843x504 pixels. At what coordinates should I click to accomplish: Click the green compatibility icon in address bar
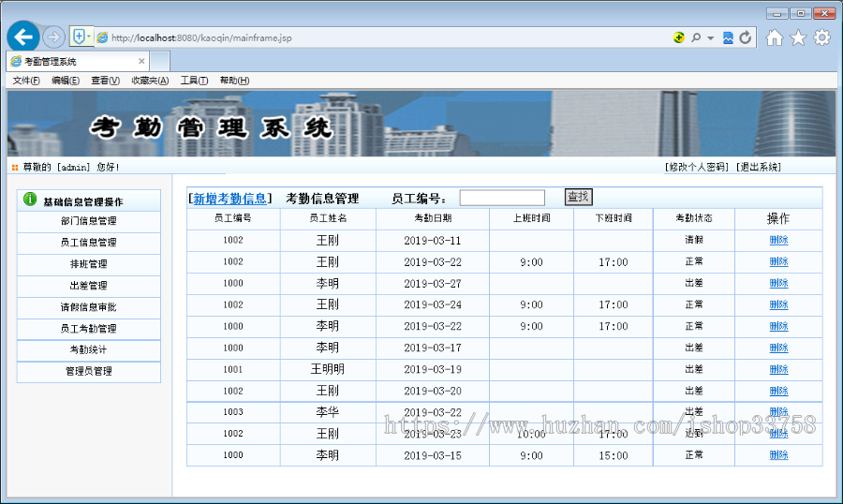(x=679, y=37)
